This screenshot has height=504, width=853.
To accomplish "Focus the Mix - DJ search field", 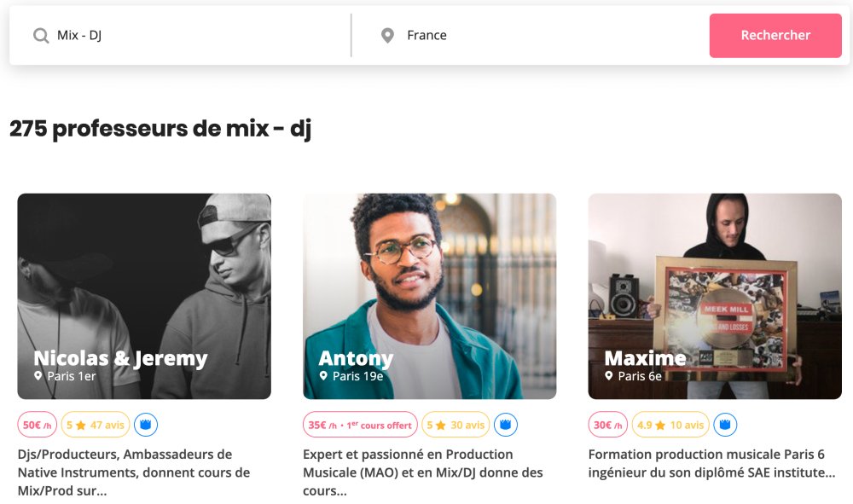I will tap(196, 36).
